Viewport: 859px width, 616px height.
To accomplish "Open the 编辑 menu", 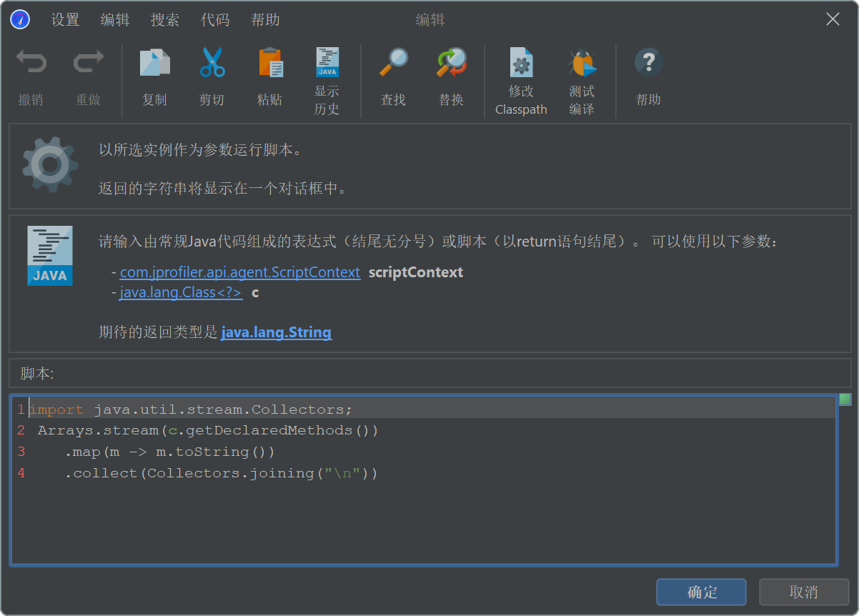I will point(115,20).
